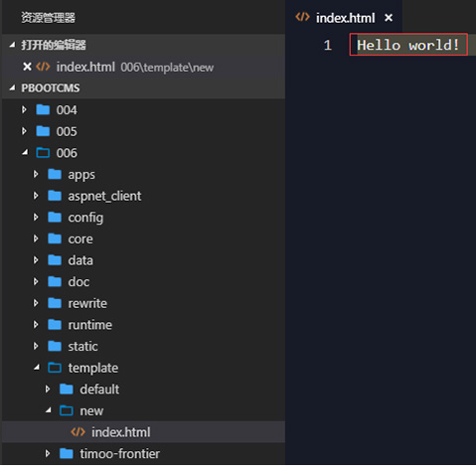Click the HTML file icon on editor tab

[x=302, y=17]
